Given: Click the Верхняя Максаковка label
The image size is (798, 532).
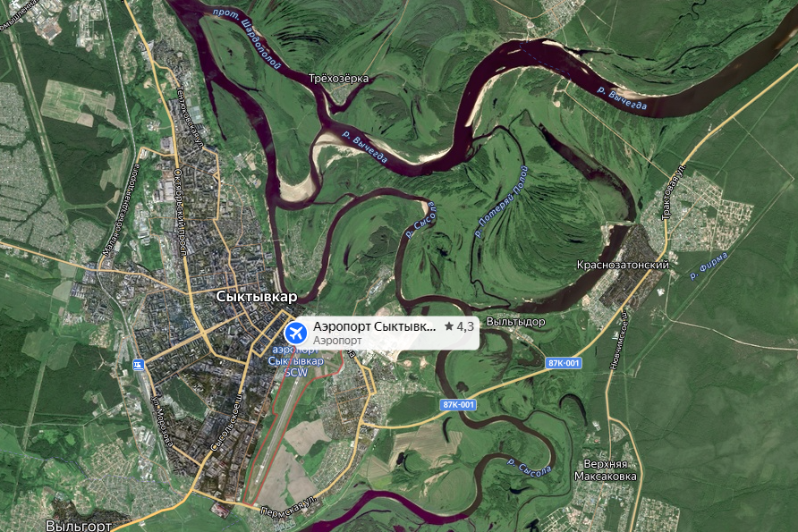Looking at the screenshot, I should coord(605,470).
